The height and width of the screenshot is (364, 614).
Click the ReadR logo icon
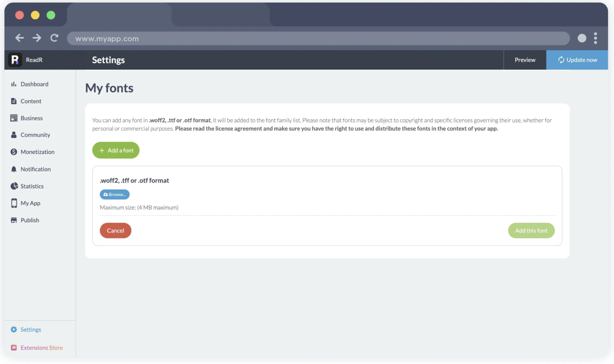(x=15, y=60)
